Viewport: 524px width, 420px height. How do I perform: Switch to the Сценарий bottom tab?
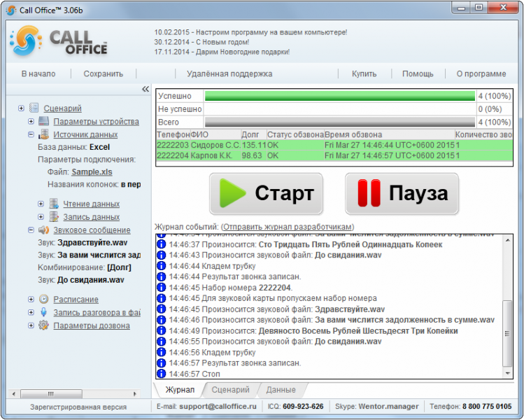tap(231, 390)
